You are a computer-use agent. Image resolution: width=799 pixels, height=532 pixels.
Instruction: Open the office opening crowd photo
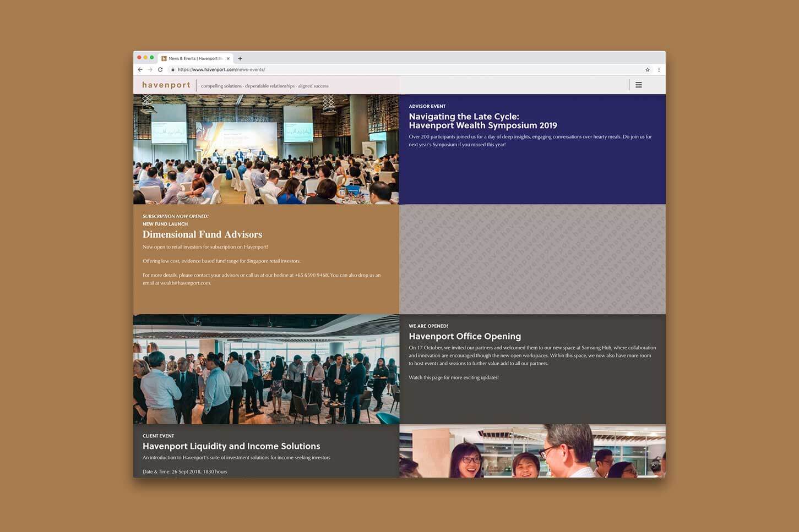point(266,369)
